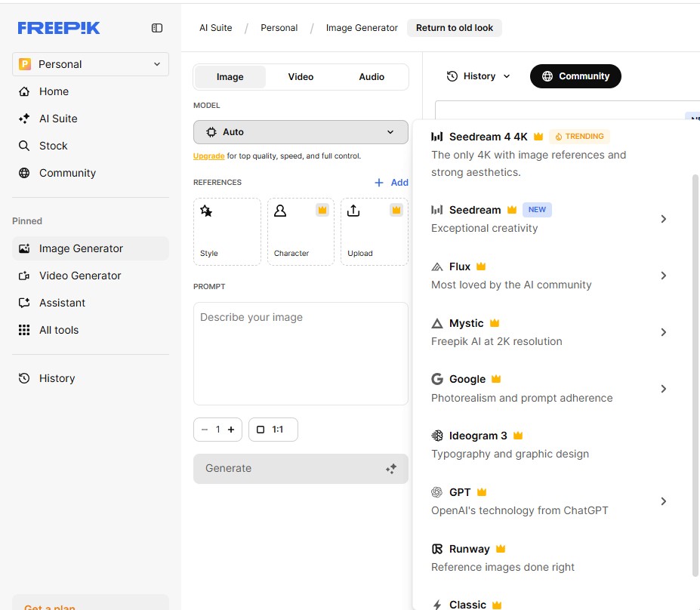Screen dimensions: 700x610
Task: Click the Upload reference tile
Action: [x=375, y=231]
